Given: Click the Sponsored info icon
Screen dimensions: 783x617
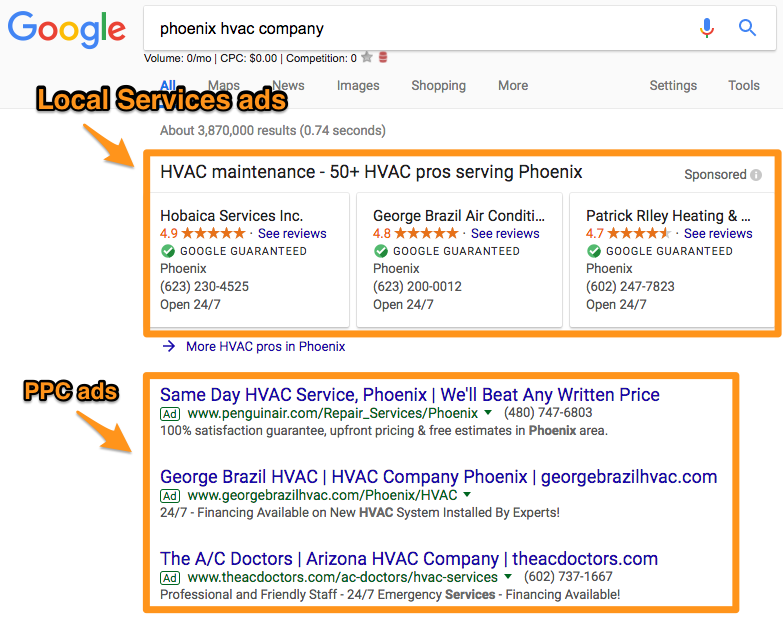Looking at the screenshot, I should [756, 175].
